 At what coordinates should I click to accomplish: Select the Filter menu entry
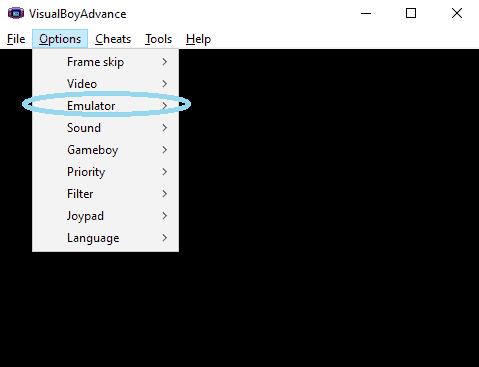click(105, 194)
